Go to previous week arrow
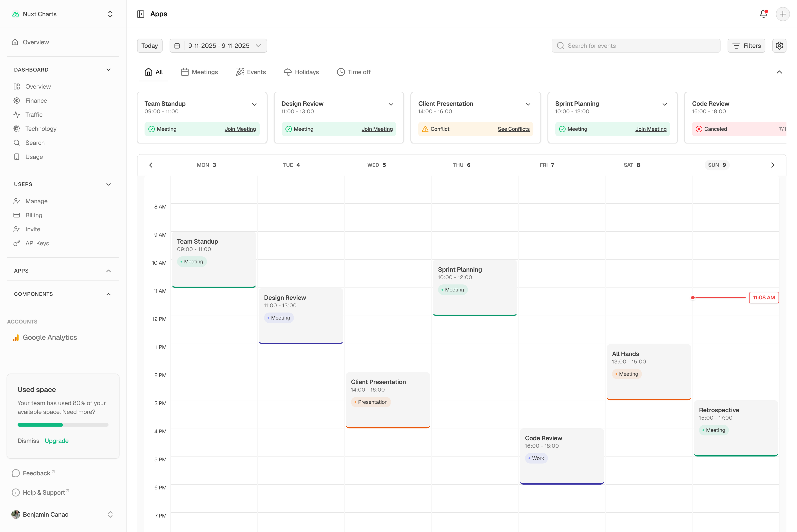Screen dimensions: 797x532 (x=151, y=165)
